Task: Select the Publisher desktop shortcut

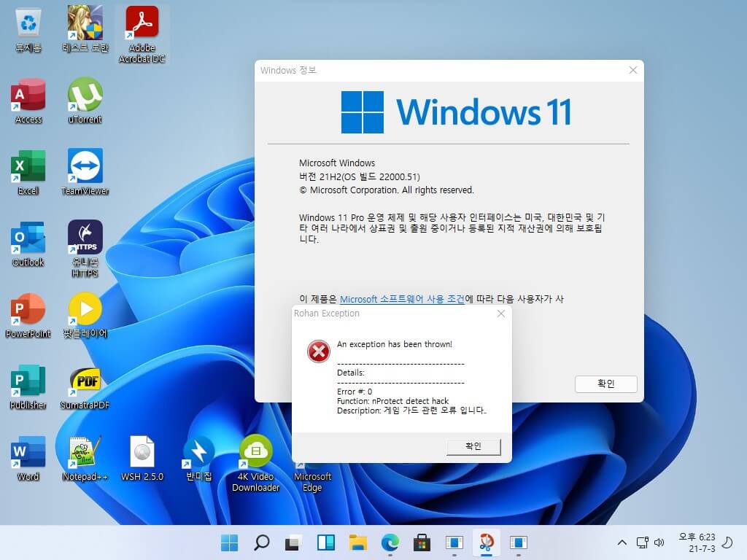Action: [x=28, y=386]
